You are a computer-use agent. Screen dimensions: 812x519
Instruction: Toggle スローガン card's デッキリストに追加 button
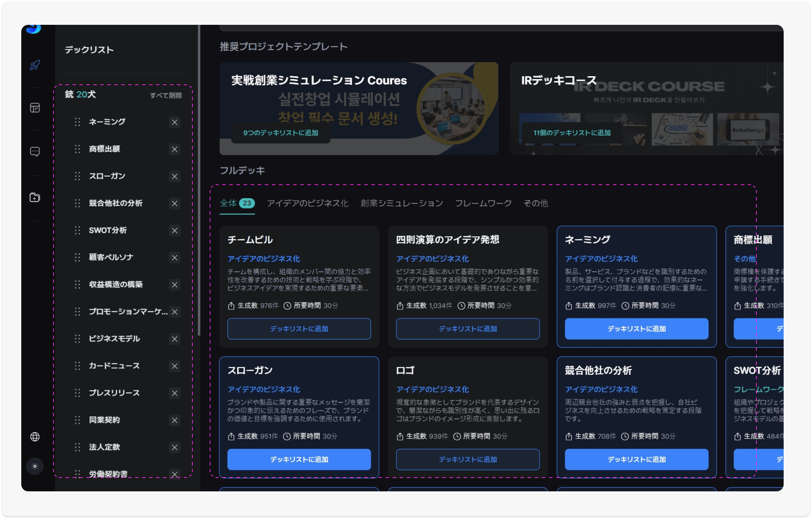click(299, 460)
